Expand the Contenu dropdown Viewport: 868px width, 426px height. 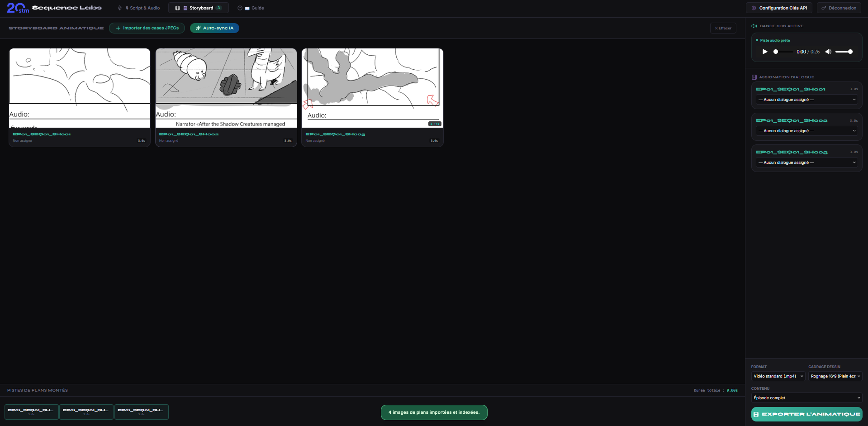807,398
